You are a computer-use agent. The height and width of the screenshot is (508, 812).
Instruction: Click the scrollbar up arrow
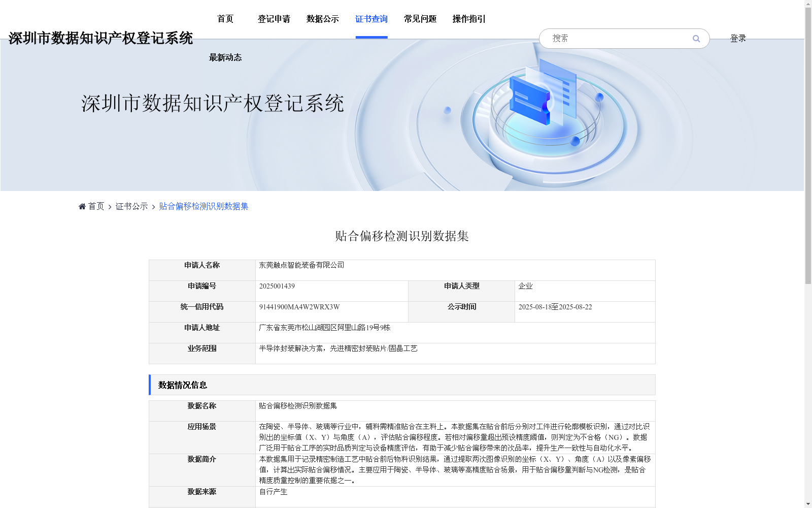(x=808, y=4)
